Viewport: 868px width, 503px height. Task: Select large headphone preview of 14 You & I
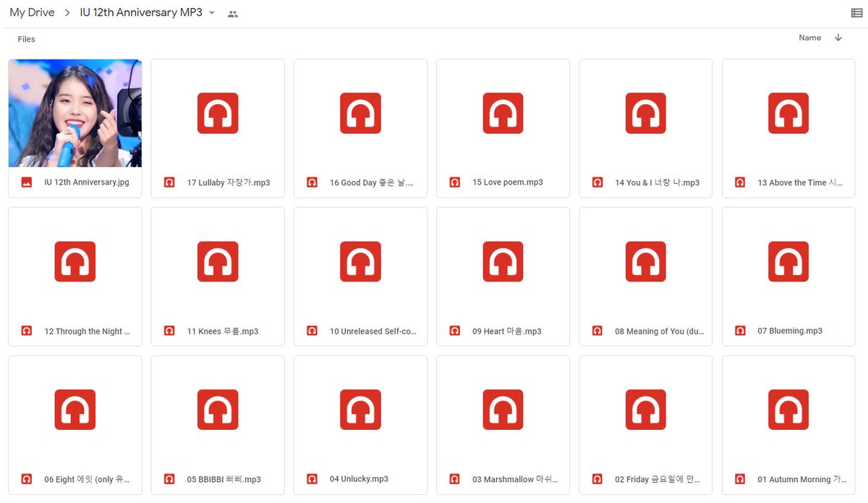click(646, 113)
